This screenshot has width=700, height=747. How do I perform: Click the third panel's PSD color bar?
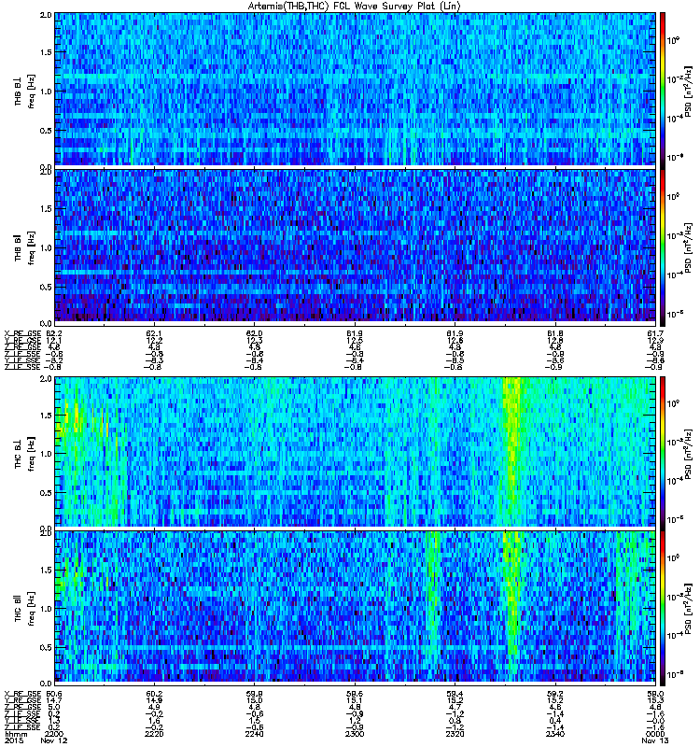[x=663, y=452]
